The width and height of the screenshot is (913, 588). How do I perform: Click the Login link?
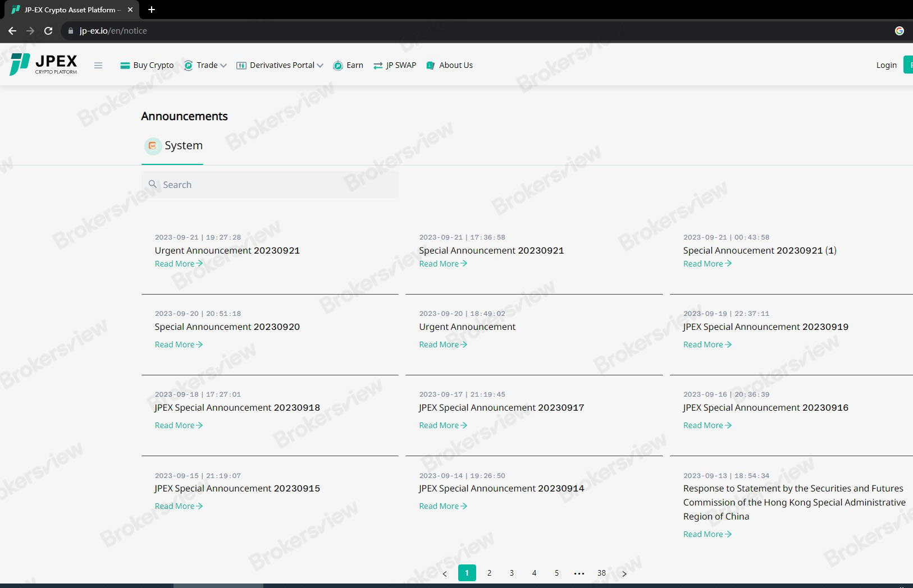click(886, 65)
